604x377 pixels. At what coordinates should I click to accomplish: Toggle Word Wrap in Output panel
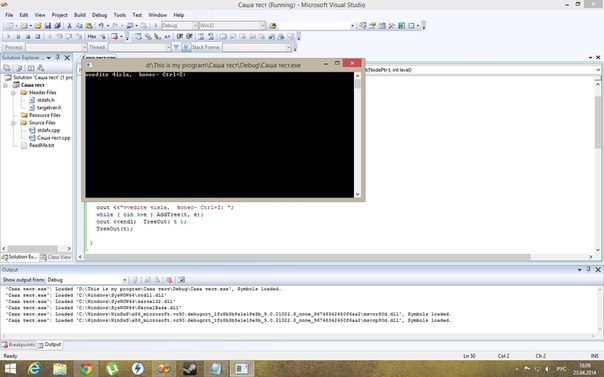[x=181, y=280]
